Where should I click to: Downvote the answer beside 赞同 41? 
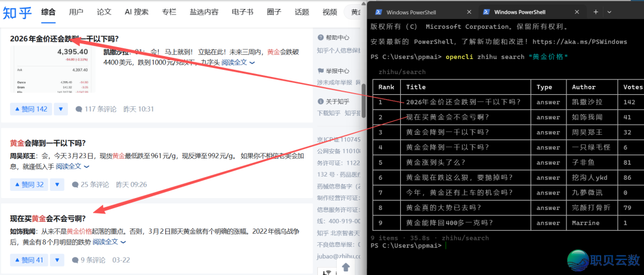(x=57, y=260)
